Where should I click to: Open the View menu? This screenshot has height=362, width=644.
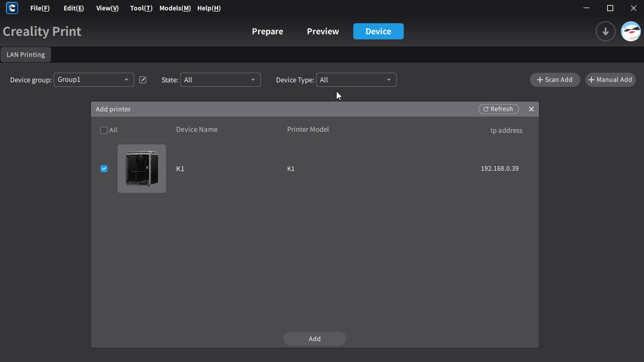(108, 8)
